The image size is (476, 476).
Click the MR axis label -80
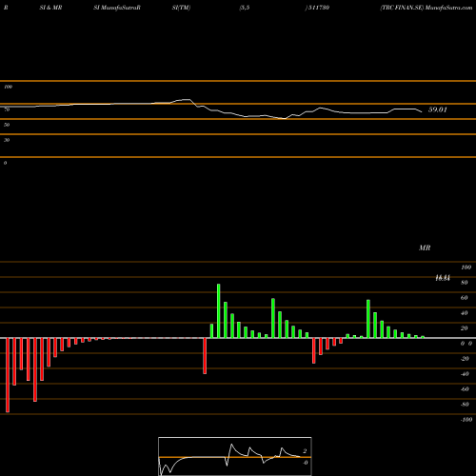[x=465, y=405]
